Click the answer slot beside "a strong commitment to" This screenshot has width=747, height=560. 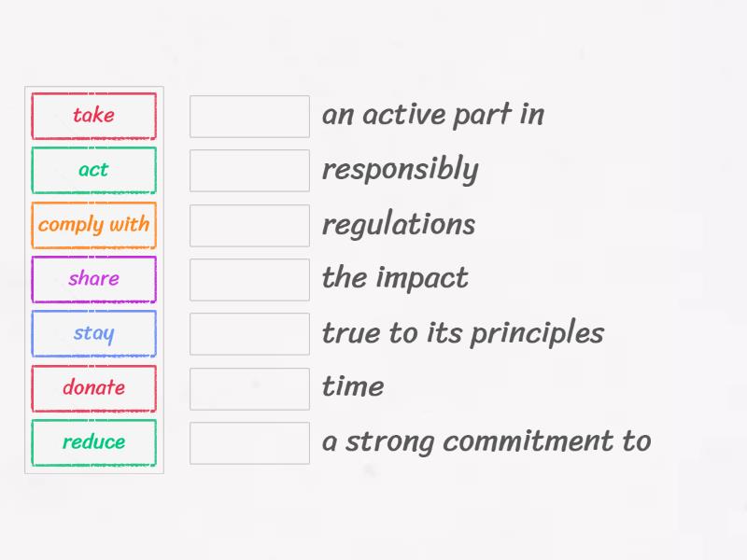(248, 442)
